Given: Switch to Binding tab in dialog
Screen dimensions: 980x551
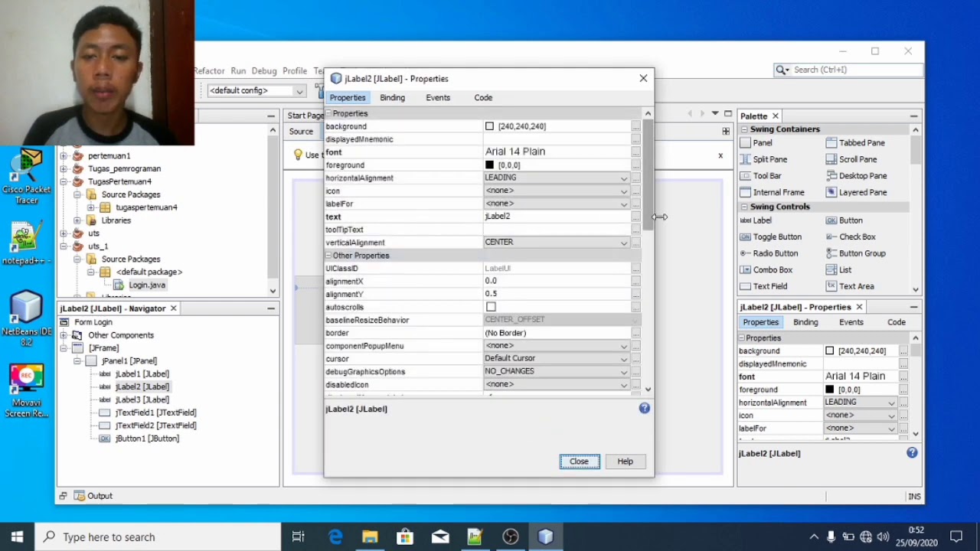Looking at the screenshot, I should coord(392,98).
